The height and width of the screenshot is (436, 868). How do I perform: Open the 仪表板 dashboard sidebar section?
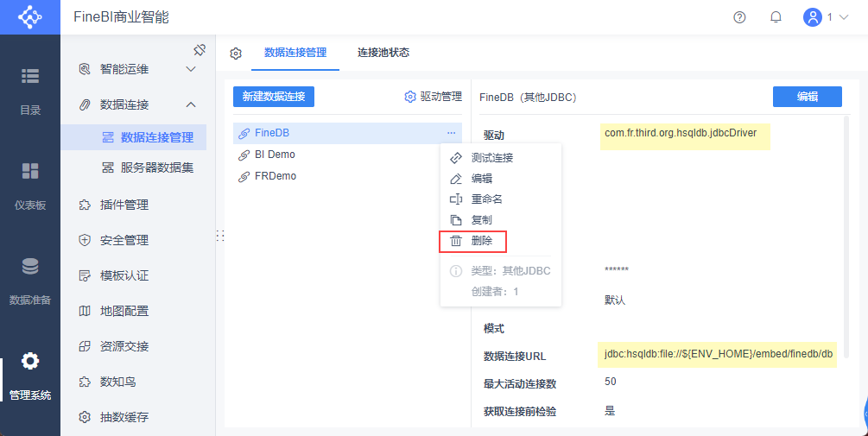(30, 186)
